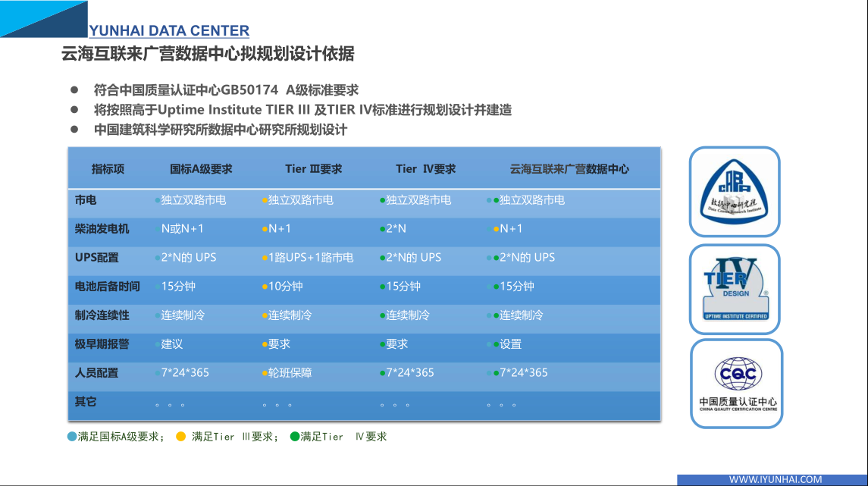Image resolution: width=868 pixels, height=486 pixels.
Task: Click the Tier IV Design certified logo
Action: coord(735,289)
